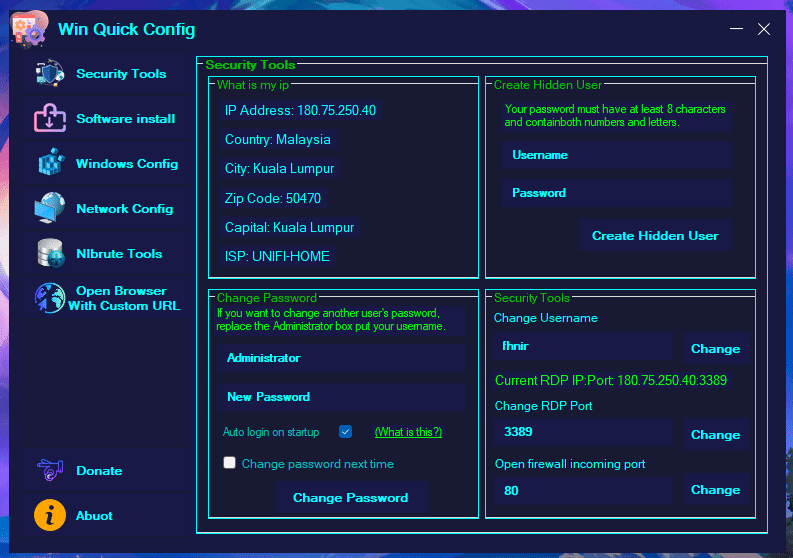The image size is (793, 558).
Task: Click the New Password field
Action: [341, 397]
